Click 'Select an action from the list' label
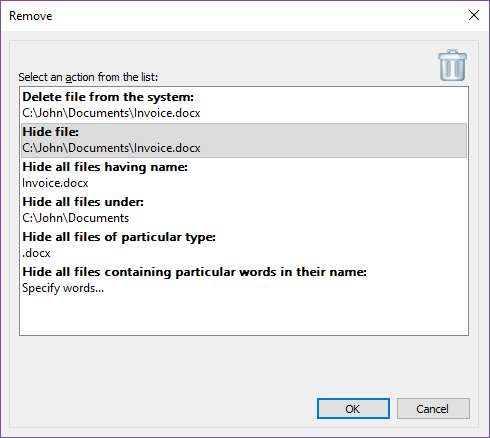This screenshot has width=490, height=438. pos(88,77)
